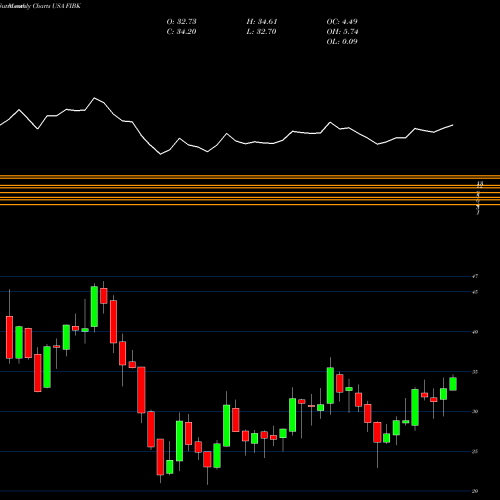
Task: Click the 25 price axis label
Action: [x=475, y=451]
